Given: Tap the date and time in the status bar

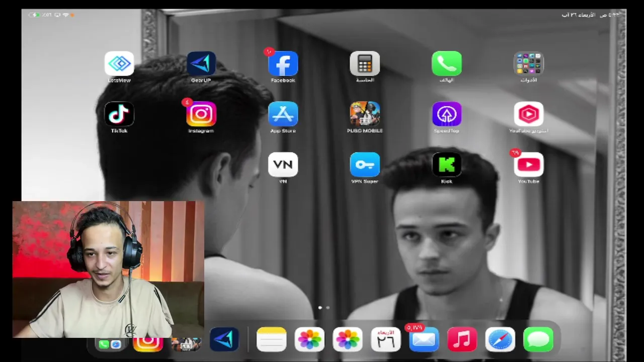Looking at the screenshot, I should pos(591,15).
